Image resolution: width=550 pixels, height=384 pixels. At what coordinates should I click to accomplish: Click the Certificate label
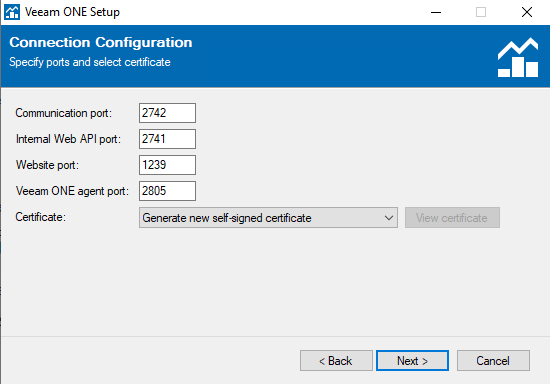pyautogui.click(x=40, y=217)
